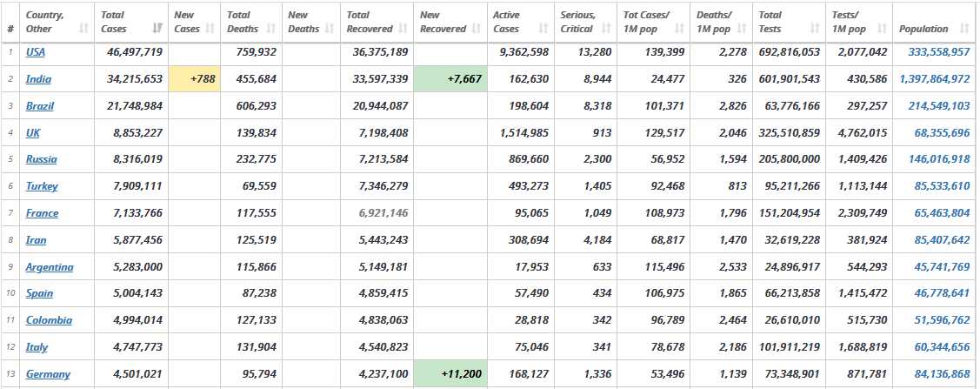Open India population link 1,397,864,972

coord(935,79)
